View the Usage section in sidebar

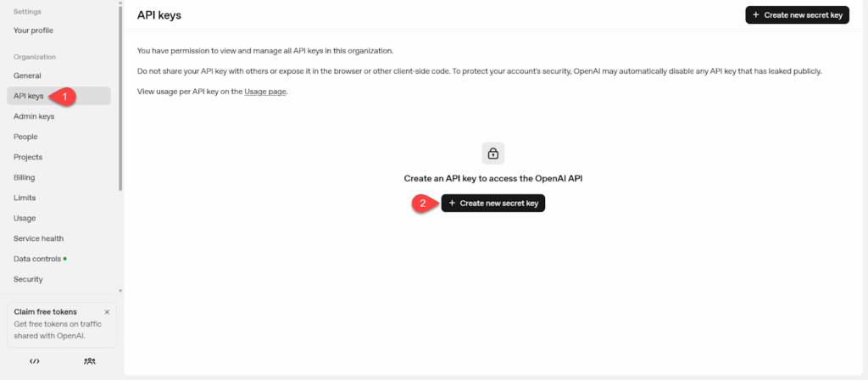tap(25, 218)
